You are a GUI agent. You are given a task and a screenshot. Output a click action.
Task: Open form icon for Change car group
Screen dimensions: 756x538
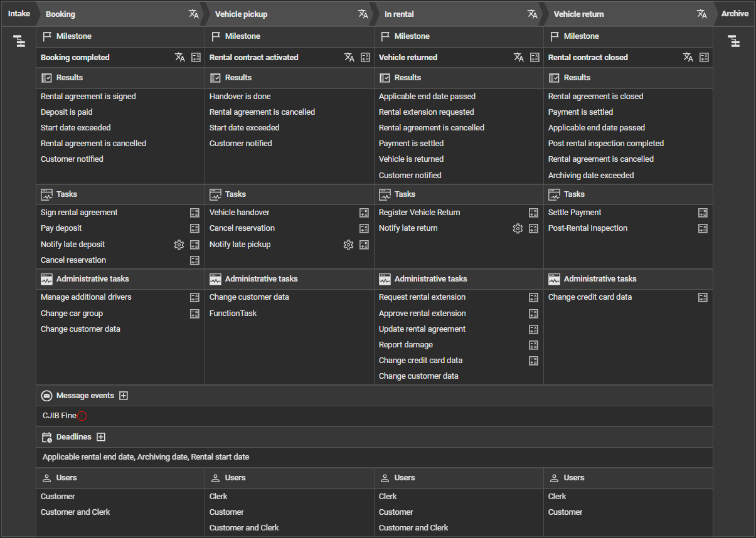[x=194, y=314]
